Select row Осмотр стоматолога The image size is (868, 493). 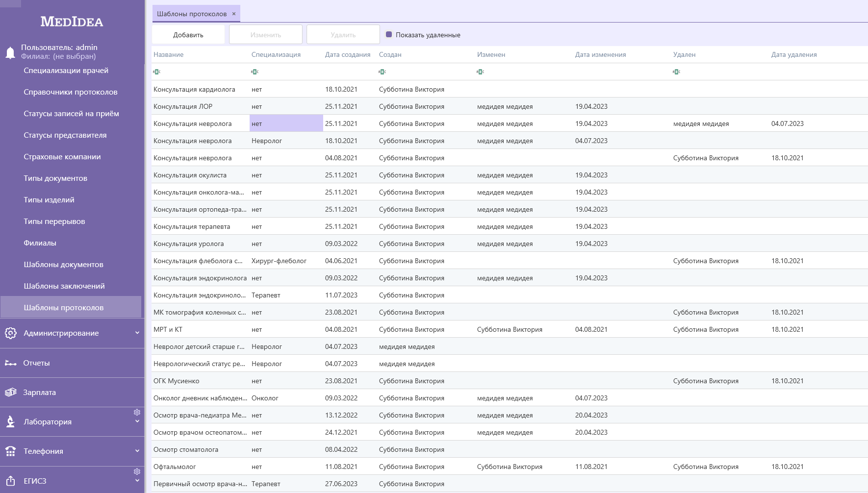click(510, 449)
